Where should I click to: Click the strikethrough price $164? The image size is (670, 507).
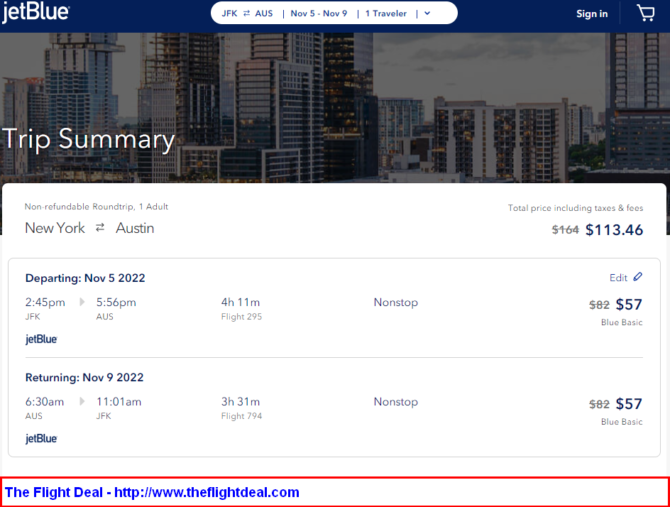click(565, 230)
